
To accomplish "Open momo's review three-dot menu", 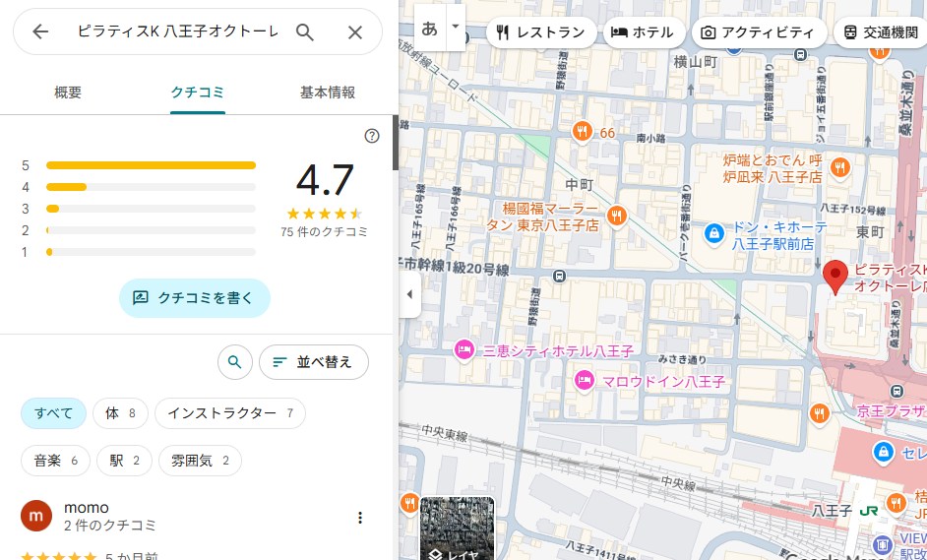I will tap(359, 518).
